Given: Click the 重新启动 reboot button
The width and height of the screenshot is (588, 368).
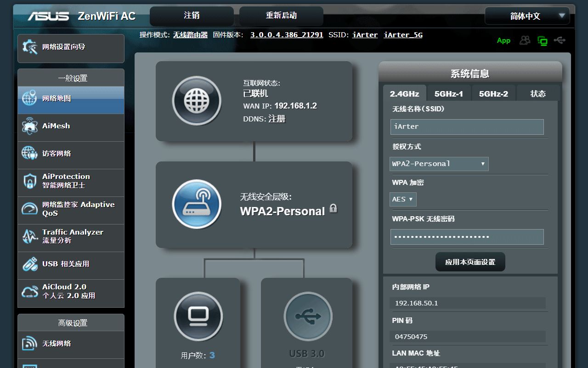Looking at the screenshot, I should coord(281,16).
